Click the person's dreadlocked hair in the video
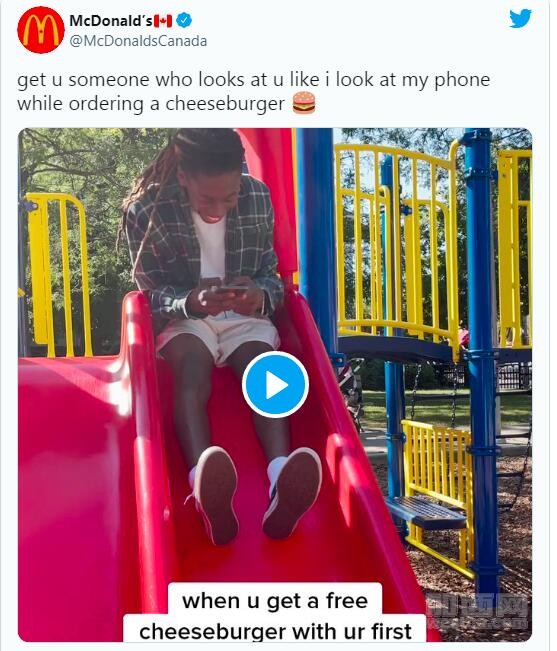The image size is (557, 651). (x=183, y=166)
